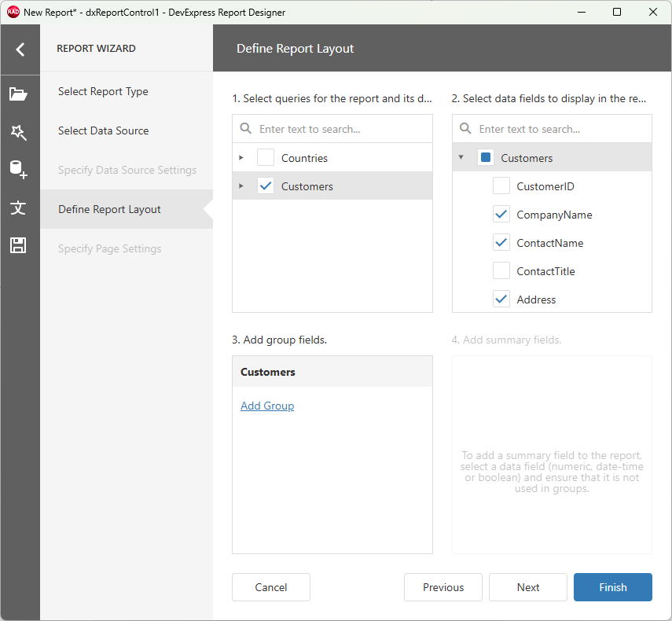Click the save floppy disk icon

(x=18, y=245)
